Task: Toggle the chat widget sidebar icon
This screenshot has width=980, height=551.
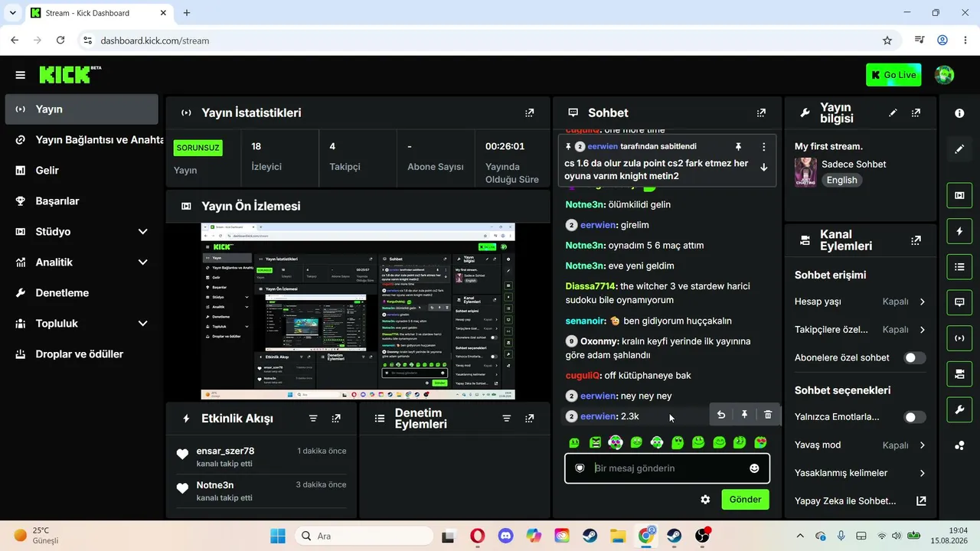Action: click(x=959, y=302)
